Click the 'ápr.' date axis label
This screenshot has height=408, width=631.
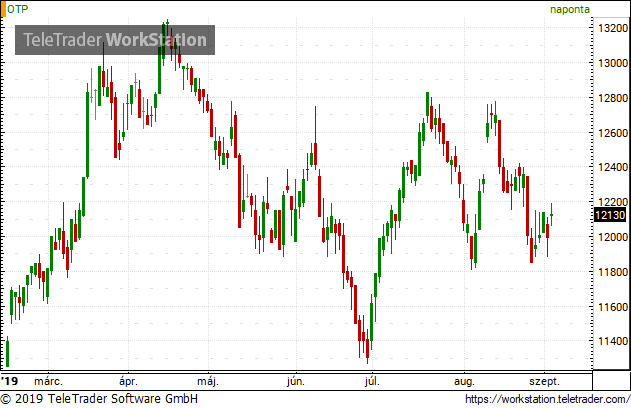tap(128, 381)
